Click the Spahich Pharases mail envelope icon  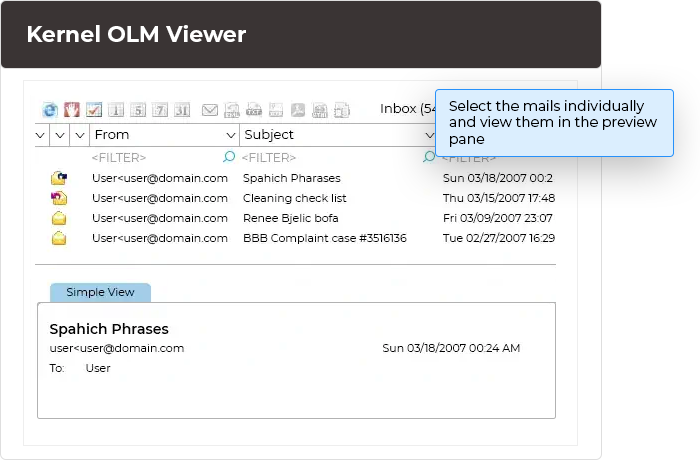59,178
